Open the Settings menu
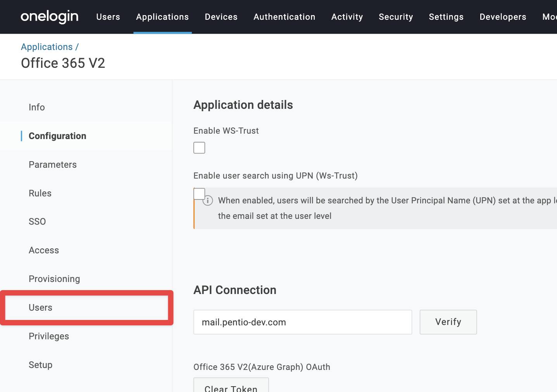This screenshot has height=392, width=557. pyautogui.click(x=446, y=17)
